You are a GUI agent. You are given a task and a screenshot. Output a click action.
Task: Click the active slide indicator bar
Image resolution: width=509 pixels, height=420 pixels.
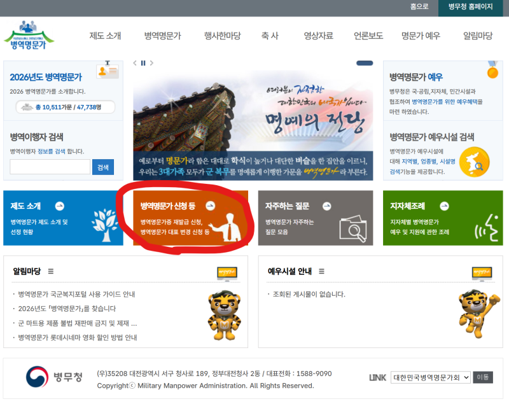pos(365,63)
